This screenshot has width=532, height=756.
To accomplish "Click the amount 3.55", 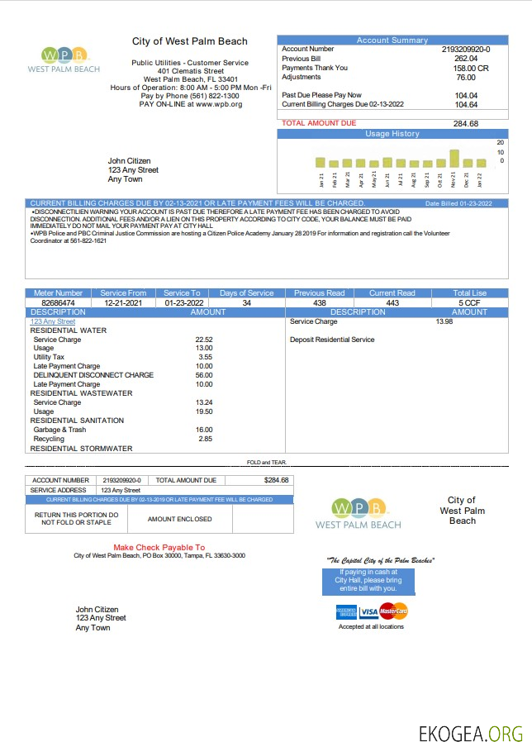I will (205, 357).
